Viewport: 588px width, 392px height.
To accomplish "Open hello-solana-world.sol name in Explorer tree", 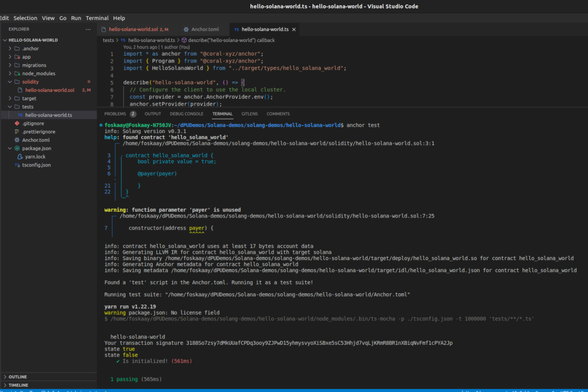I will (50, 90).
